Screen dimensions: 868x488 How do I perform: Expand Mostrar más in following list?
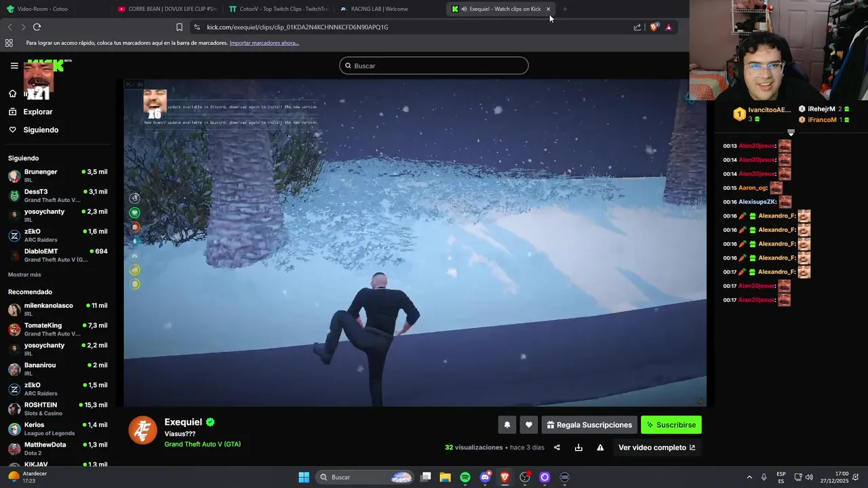[x=24, y=274]
